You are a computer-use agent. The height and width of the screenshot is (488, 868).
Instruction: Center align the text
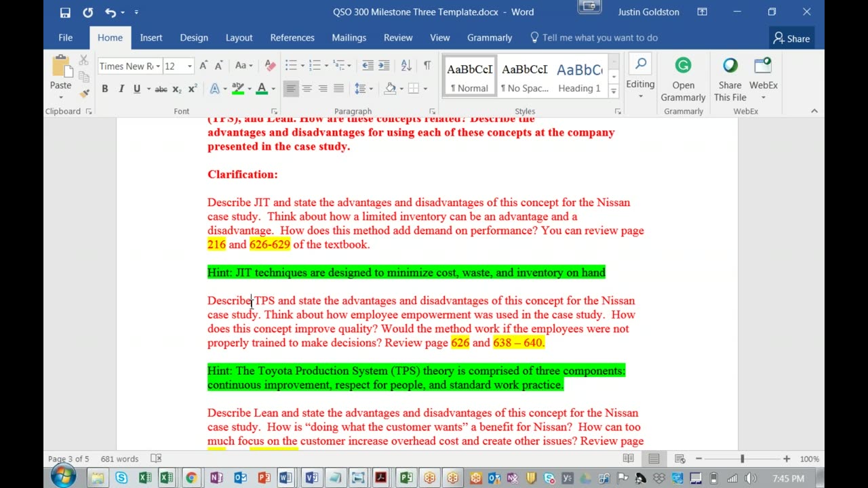click(x=307, y=89)
